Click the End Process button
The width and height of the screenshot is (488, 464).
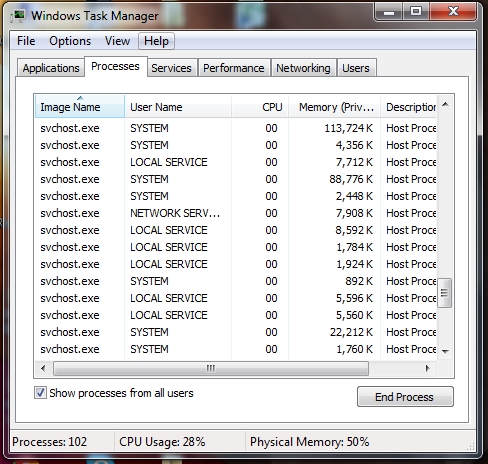405,397
